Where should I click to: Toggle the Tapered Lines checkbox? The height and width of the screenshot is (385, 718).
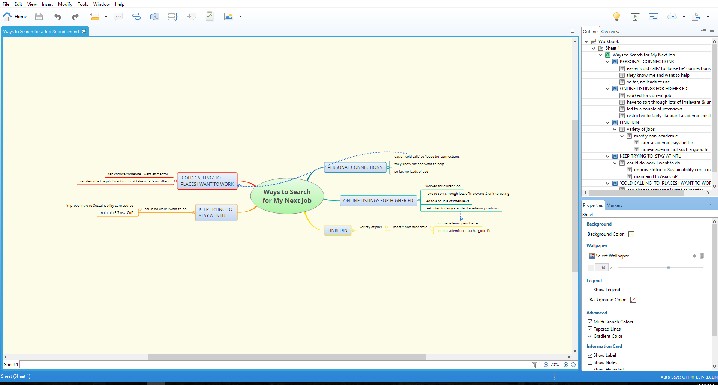[590, 329]
